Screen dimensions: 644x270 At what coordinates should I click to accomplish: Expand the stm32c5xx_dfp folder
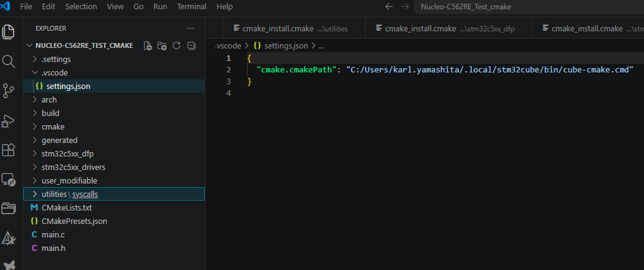114,154
